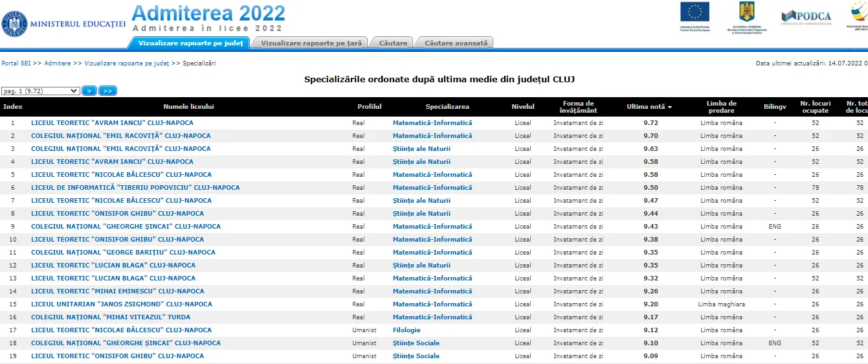Sort by the Specializarea column header
Image resolution: width=868 pixels, height=364 pixels.
[x=447, y=107]
